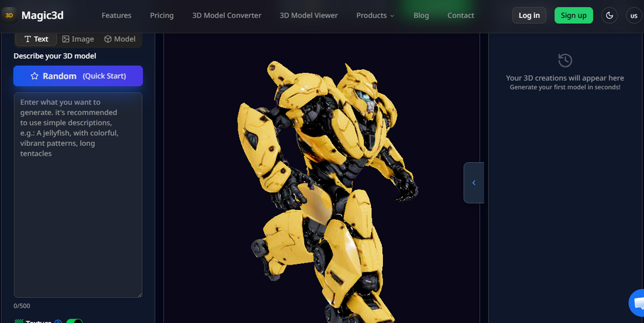The image size is (644, 323).
Task: Switch to the Image input tab
Action: 78,39
